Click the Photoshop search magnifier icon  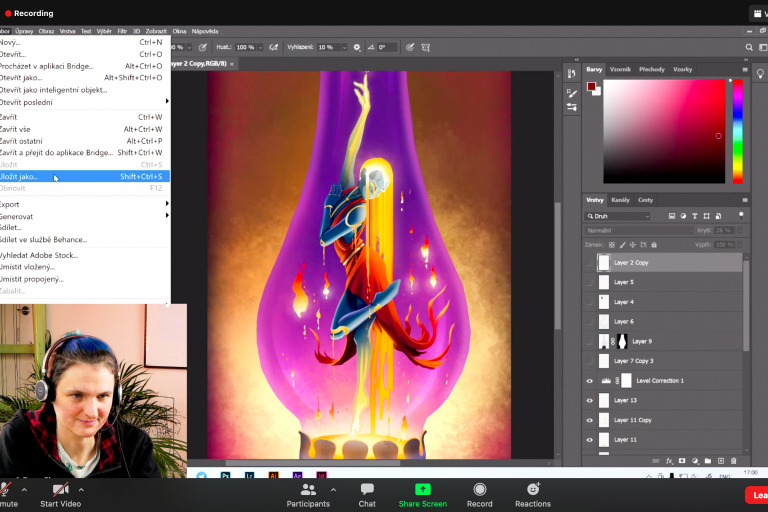pyautogui.click(x=749, y=47)
